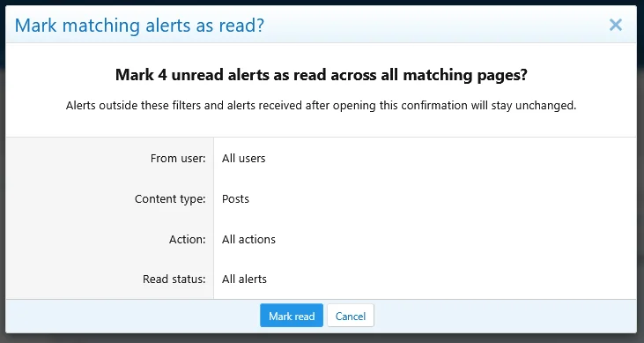Click empty footer area left of Mark read

[131, 316]
